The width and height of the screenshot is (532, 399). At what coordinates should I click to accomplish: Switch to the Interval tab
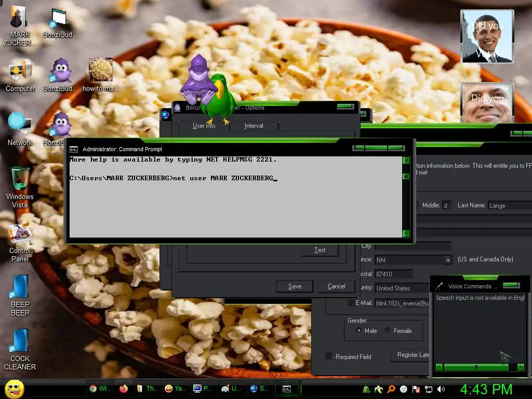coord(254,126)
